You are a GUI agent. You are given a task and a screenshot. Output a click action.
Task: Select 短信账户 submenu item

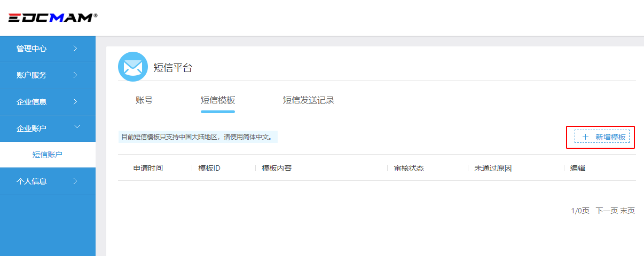coord(48,155)
